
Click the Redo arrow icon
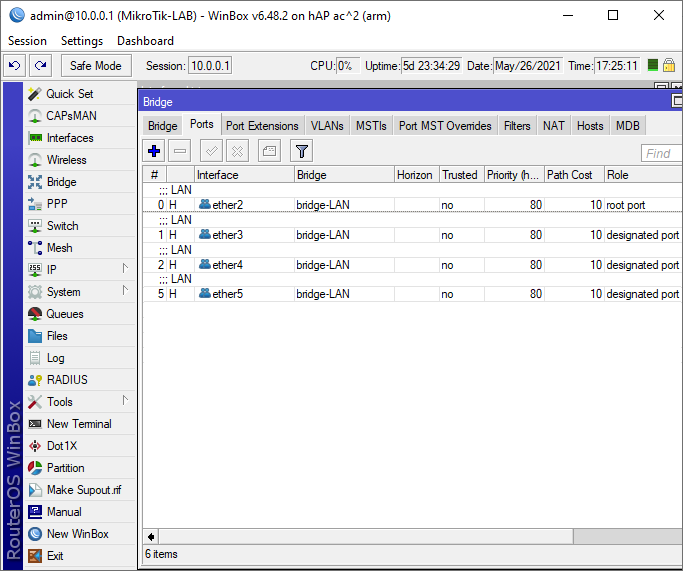click(x=41, y=66)
